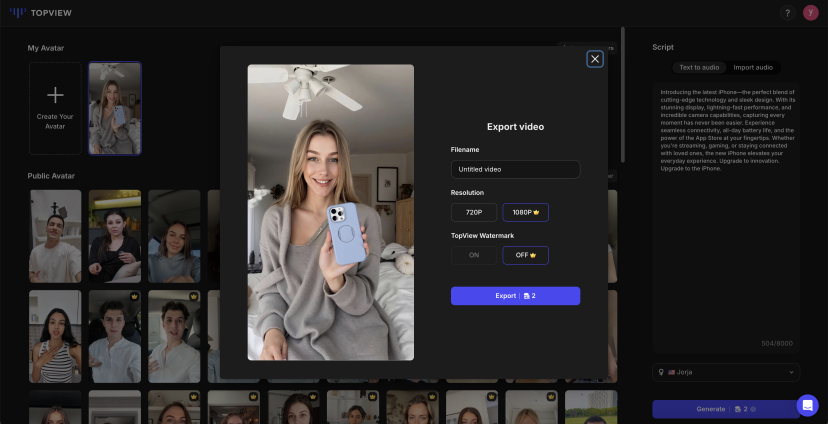Select public avatar man in white shirt
This screenshot has height=424, width=828.
click(55, 237)
